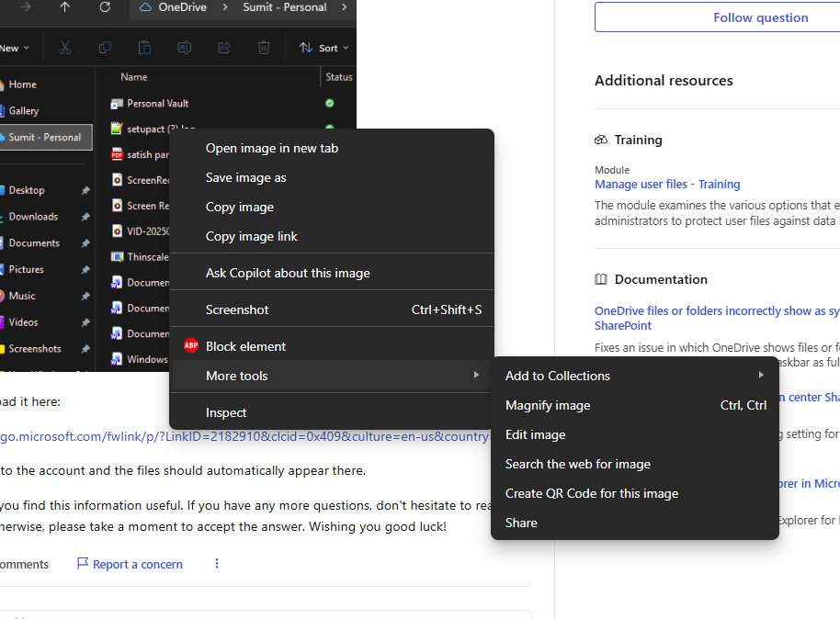Viewport: 840px width, 619px height.
Task: Click the pin icon beside Music
Action: [x=85, y=296]
